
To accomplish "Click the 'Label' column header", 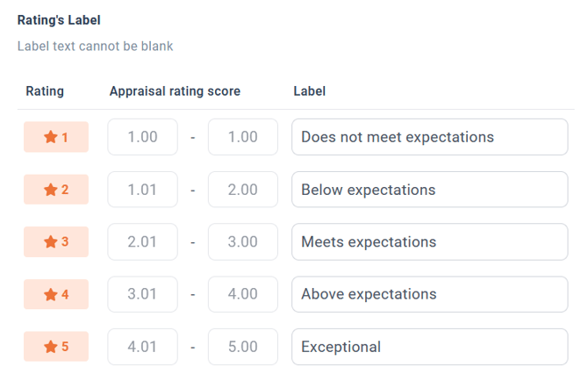I will [310, 91].
